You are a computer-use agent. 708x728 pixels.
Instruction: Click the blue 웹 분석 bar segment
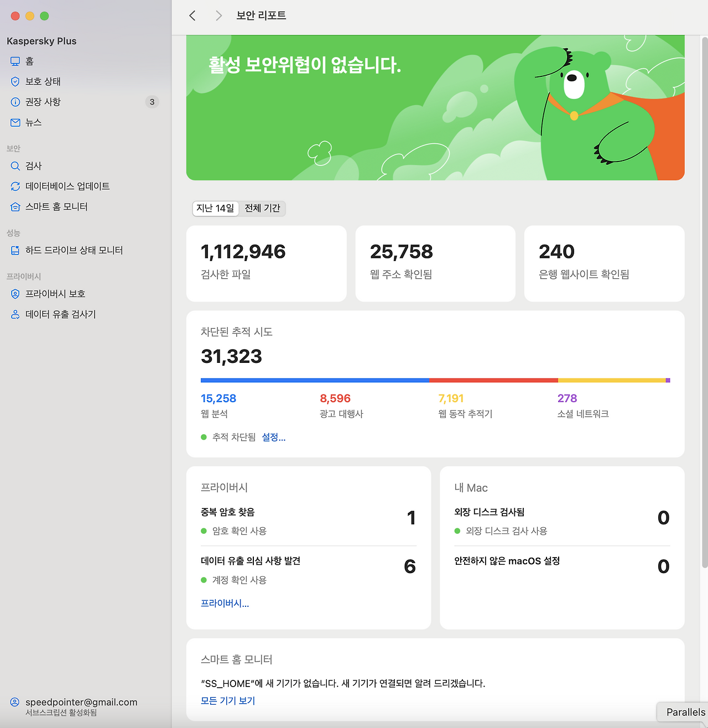(x=315, y=381)
